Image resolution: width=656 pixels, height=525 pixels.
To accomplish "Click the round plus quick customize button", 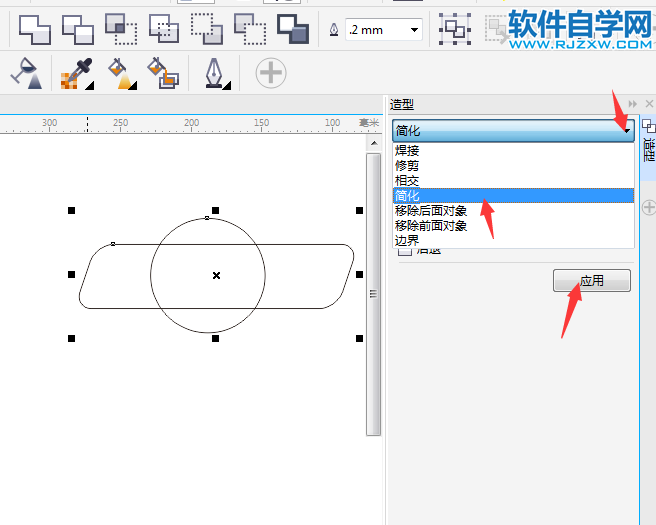I will (270, 73).
